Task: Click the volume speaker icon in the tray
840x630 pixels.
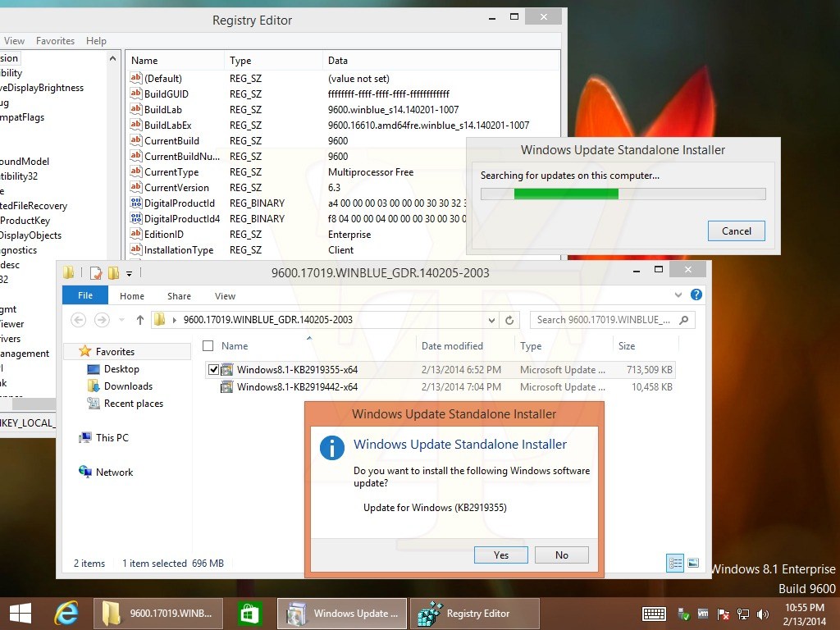Action: (x=765, y=614)
